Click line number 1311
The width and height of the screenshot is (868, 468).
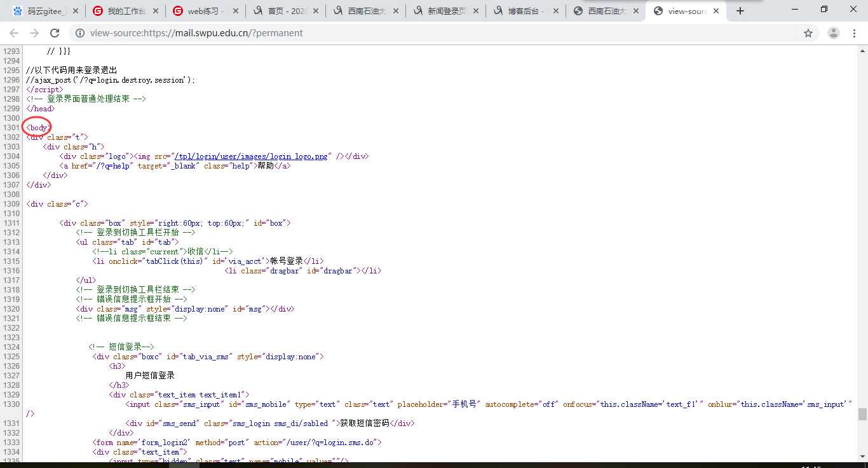pyautogui.click(x=11, y=223)
